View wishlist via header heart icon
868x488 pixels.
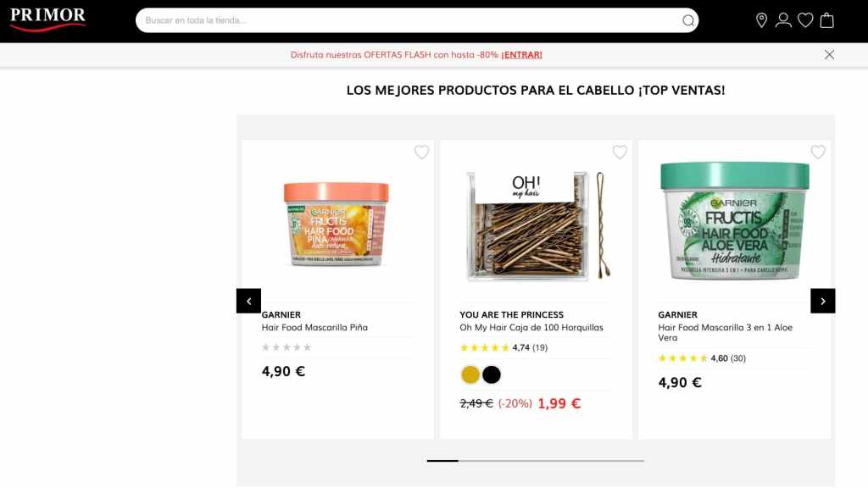pyautogui.click(x=805, y=20)
